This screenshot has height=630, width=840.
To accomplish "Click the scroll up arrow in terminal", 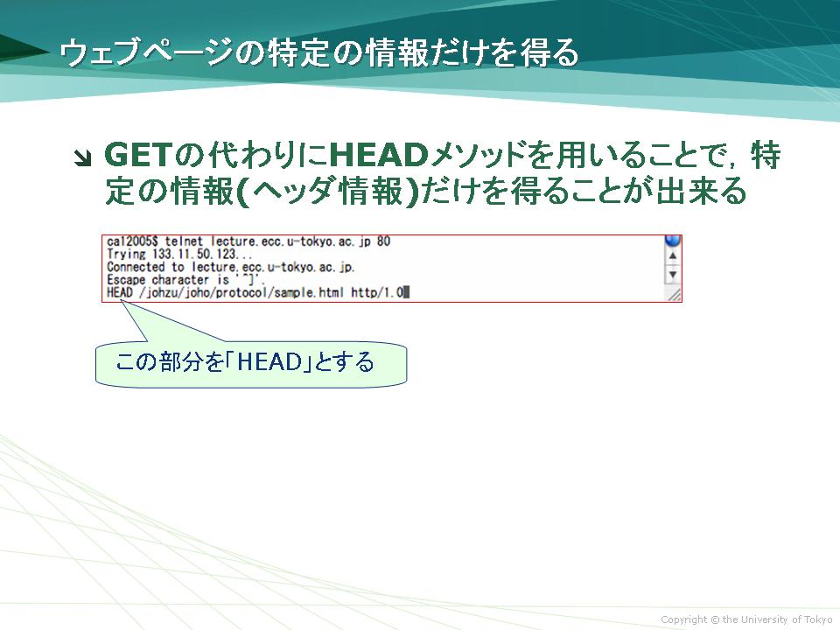I will point(673,256).
